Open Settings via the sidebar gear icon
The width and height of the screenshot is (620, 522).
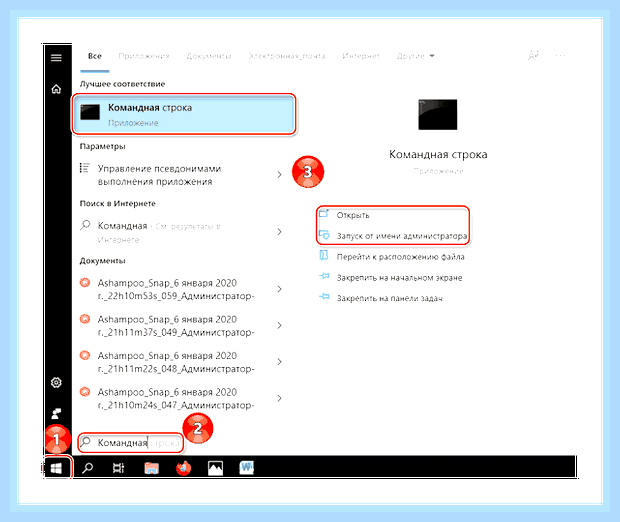[x=56, y=382]
